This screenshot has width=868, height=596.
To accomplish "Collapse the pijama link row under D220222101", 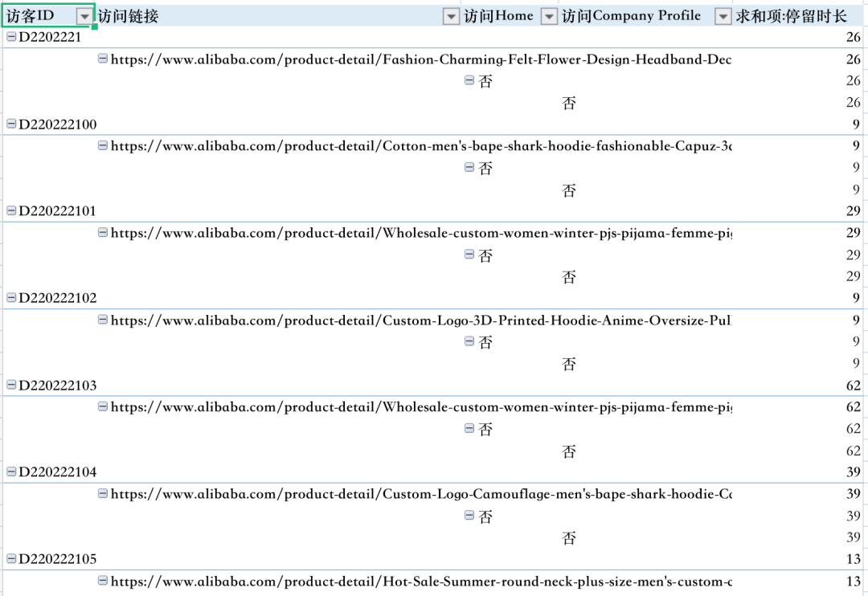I will click(102, 232).
